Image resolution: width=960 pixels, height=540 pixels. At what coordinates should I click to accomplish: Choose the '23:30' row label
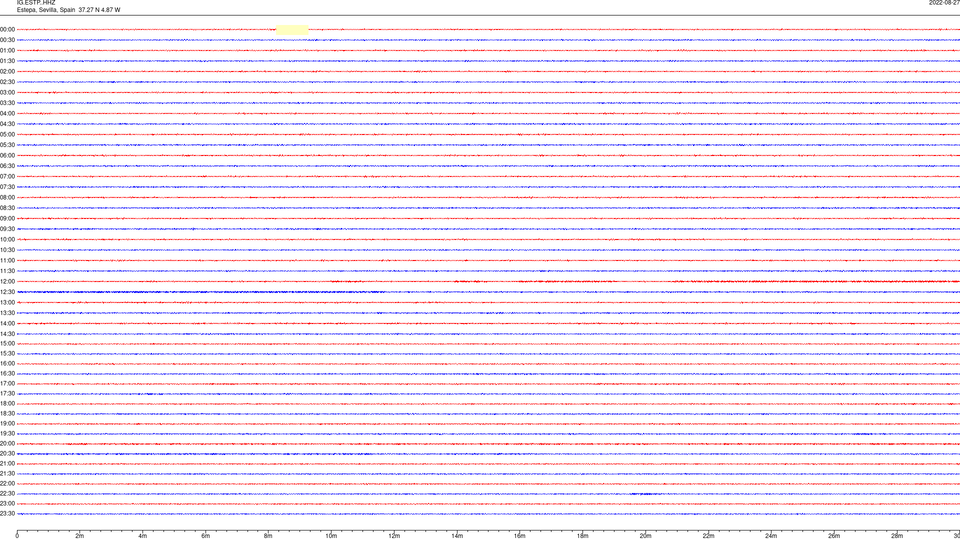pyautogui.click(x=7, y=514)
